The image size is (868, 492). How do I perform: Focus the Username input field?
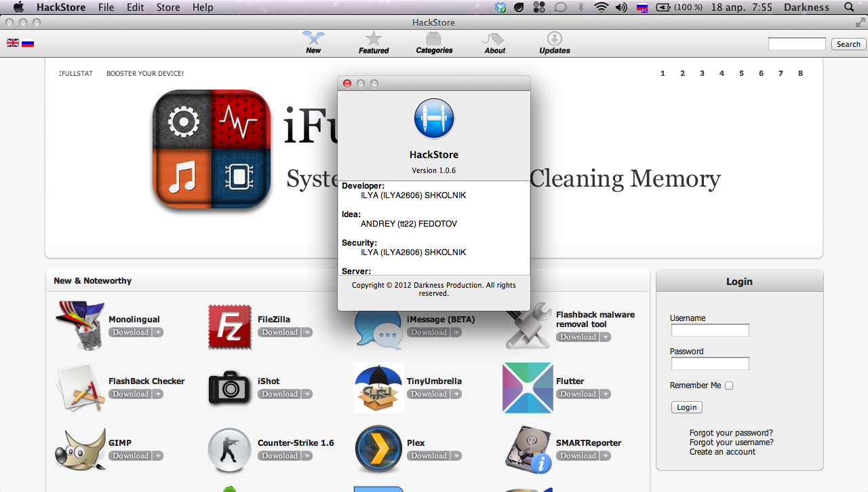710,330
